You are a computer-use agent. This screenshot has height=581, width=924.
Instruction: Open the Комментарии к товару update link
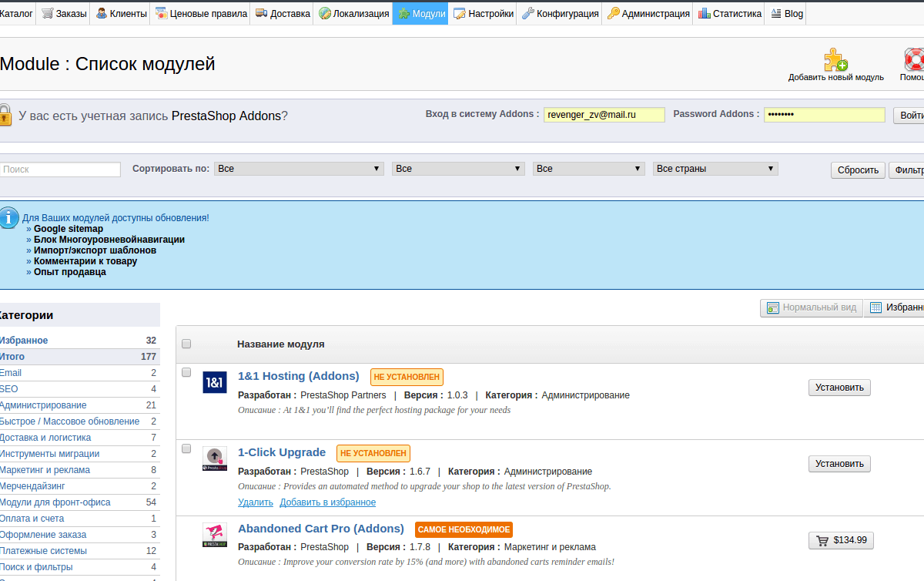tap(85, 261)
